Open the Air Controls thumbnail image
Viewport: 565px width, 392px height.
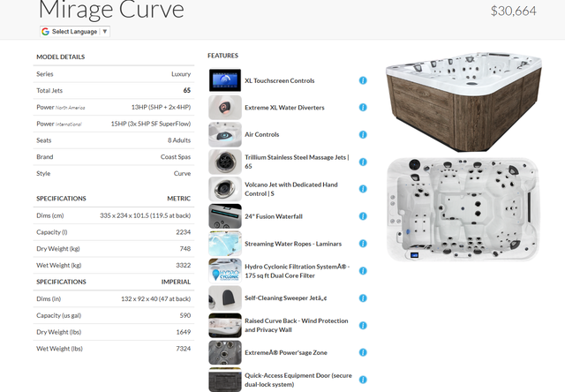(224, 135)
